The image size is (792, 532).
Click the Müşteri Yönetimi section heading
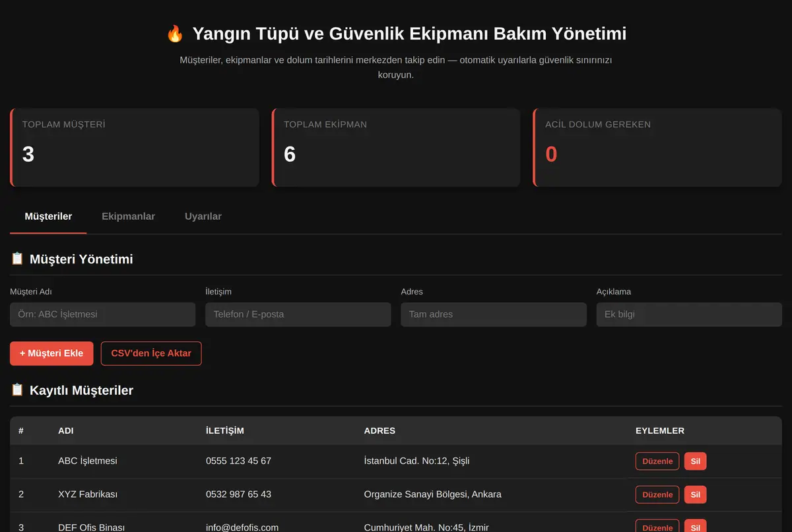pos(81,259)
